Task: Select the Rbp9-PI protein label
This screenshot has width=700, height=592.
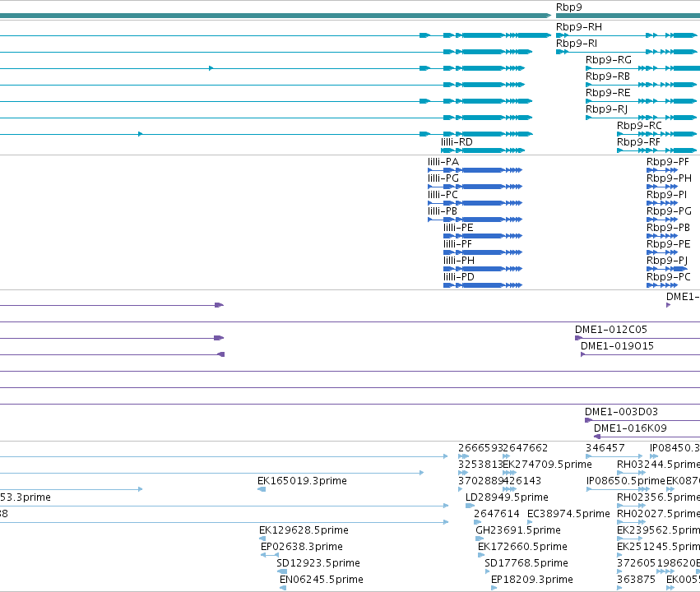Action: [666, 195]
